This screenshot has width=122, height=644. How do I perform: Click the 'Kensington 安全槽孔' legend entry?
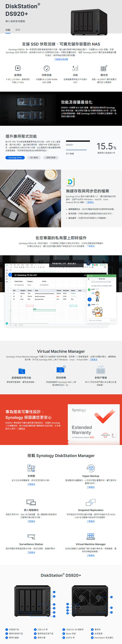pyautogui.click(x=102, y=637)
